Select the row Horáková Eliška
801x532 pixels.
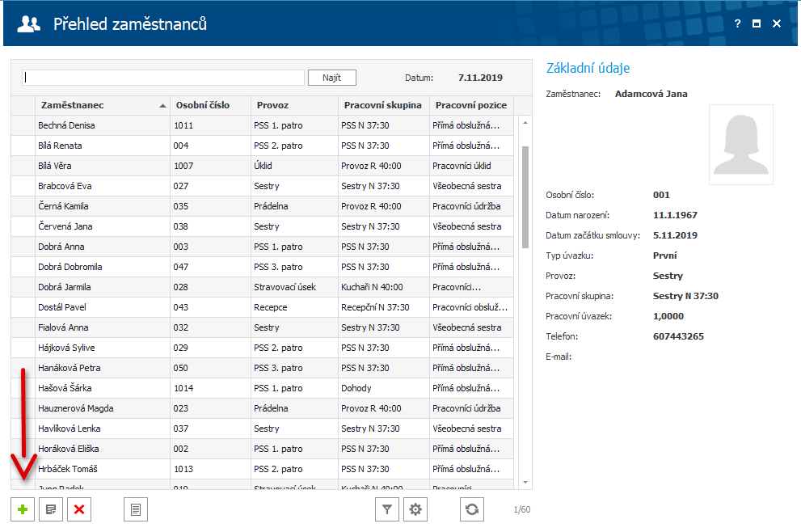262,449
